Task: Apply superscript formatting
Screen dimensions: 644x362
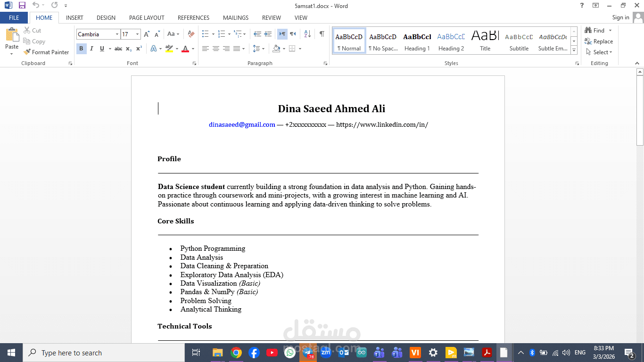Action: tap(139, 49)
